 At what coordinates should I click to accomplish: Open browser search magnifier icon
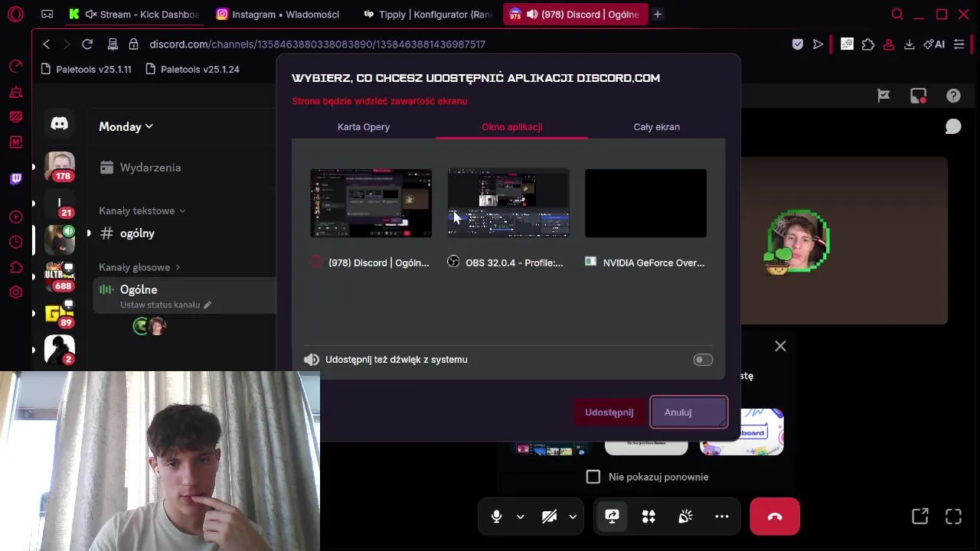click(x=897, y=14)
